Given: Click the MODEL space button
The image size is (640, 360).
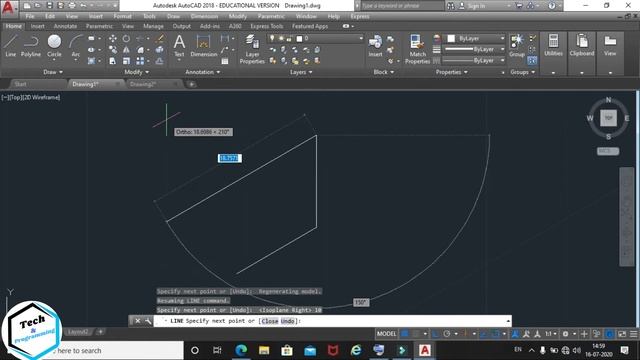Looking at the screenshot, I should coord(386,334).
